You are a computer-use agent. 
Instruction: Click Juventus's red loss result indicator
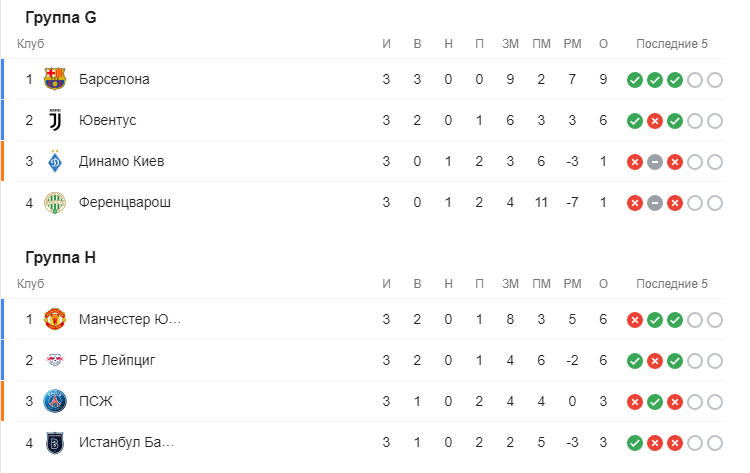[654, 121]
